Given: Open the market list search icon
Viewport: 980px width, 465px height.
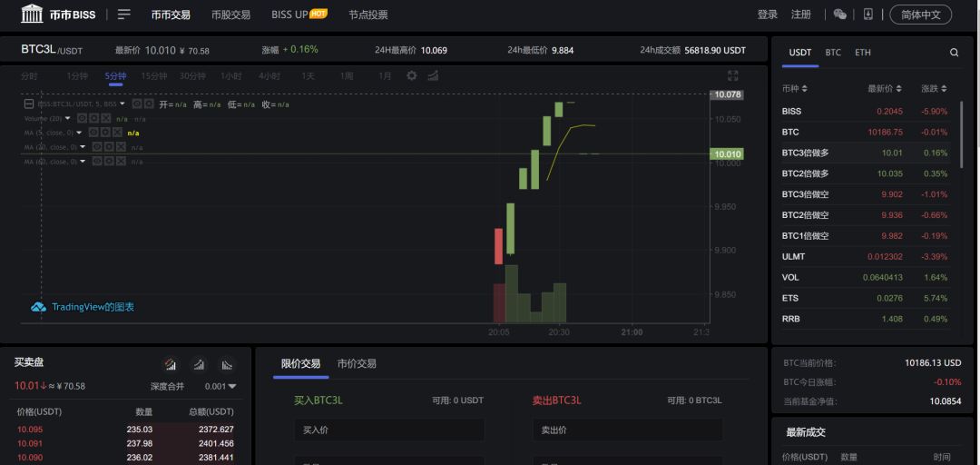Looking at the screenshot, I should coord(954,53).
